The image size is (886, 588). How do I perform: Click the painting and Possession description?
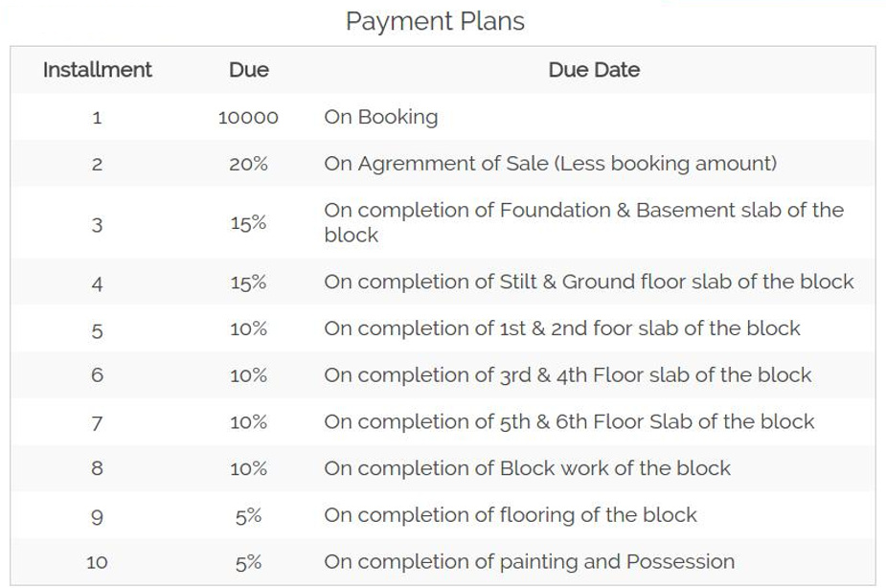[x=529, y=561]
